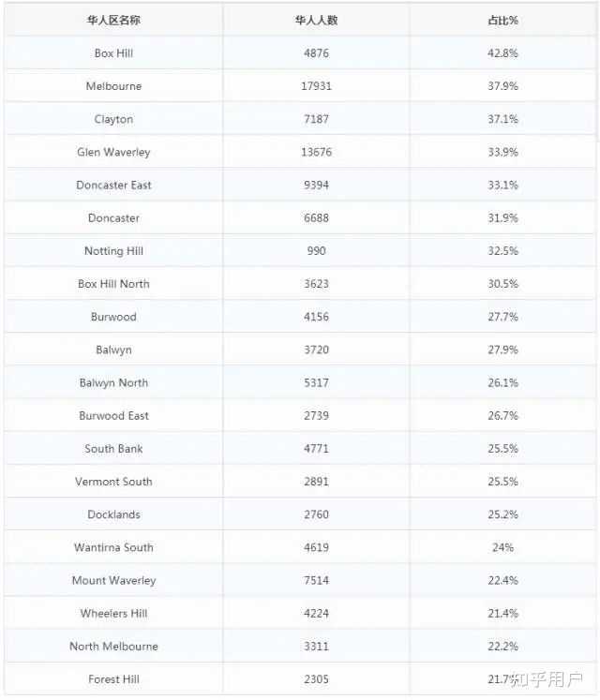Select the Box Hill row name
The height and width of the screenshot is (700, 600).
coord(113,53)
